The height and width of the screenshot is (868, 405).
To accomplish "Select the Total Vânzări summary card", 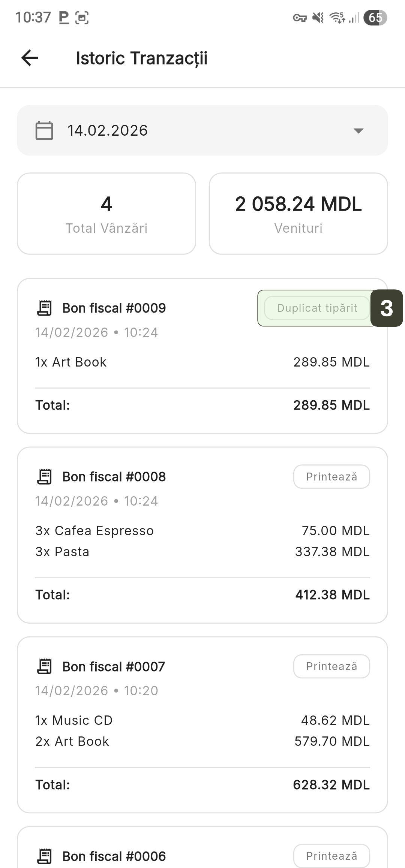I will (x=106, y=214).
